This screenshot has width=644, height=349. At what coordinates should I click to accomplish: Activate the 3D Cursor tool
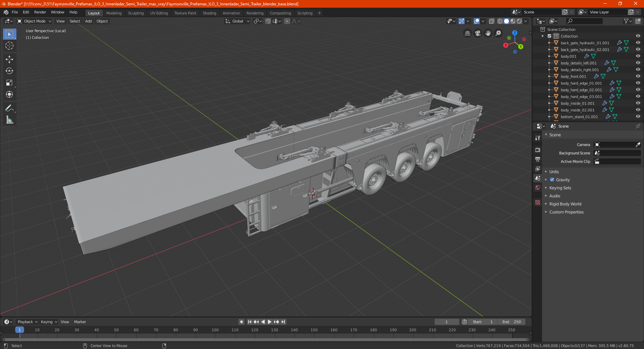coord(9,46)
